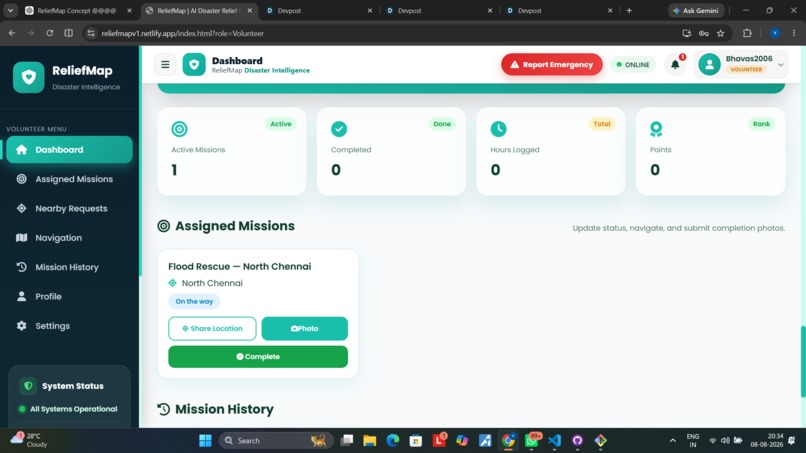Open Settings in the sidebar
Screen dimensions: 806x453
(69, 325)
